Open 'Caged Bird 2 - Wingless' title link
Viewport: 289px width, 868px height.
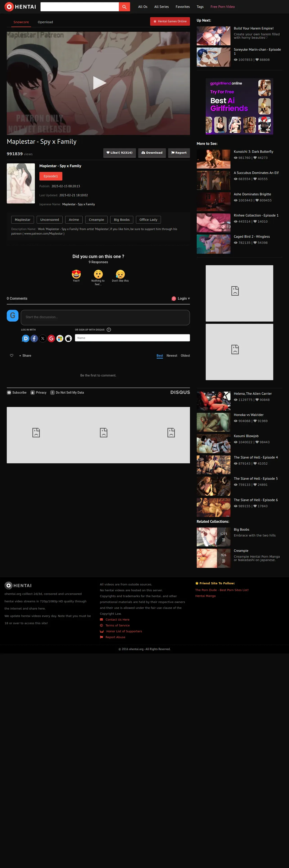click(x=252, y=237)
